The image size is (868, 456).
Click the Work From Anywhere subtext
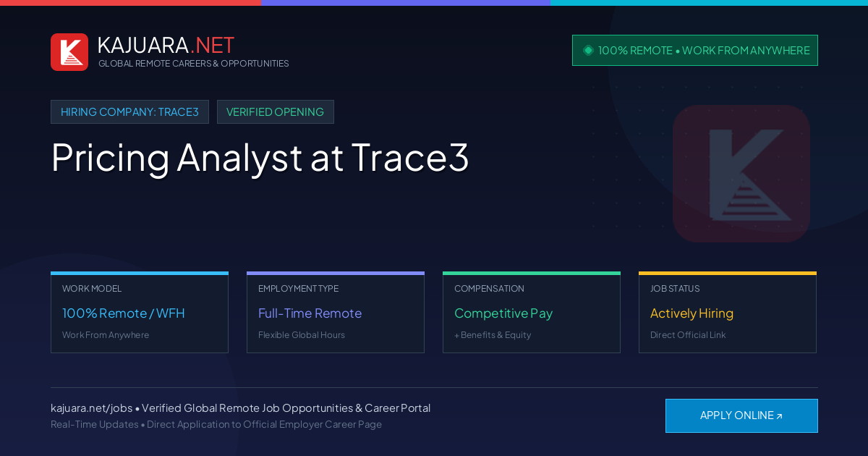click(x=106, y=335)
